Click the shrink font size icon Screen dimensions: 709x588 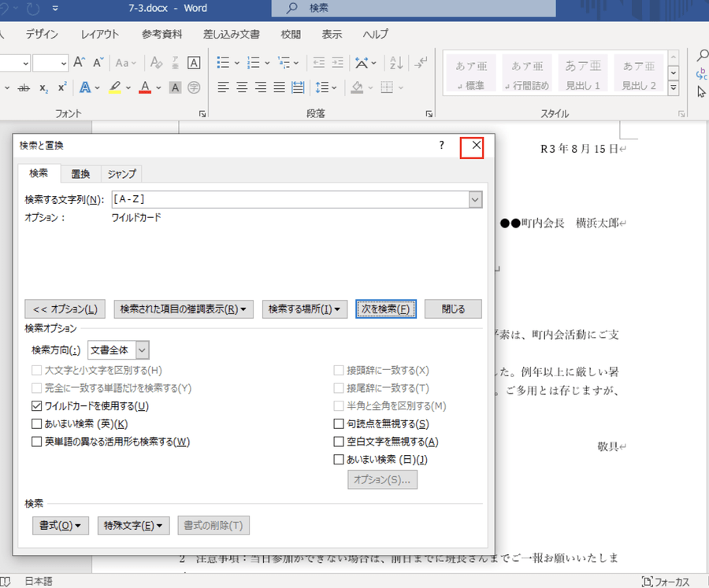point(98,62)
